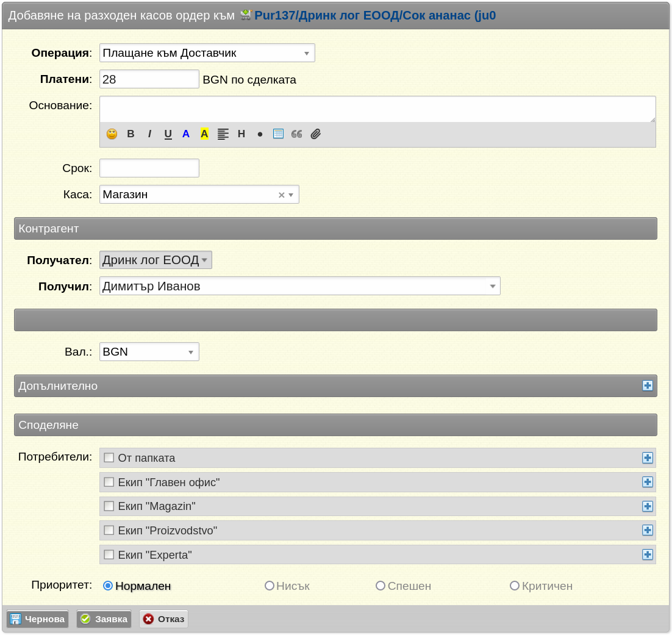Screen dimensions: 672x635
Task: Select Критичен priority radio button
Action: (514, 586)
